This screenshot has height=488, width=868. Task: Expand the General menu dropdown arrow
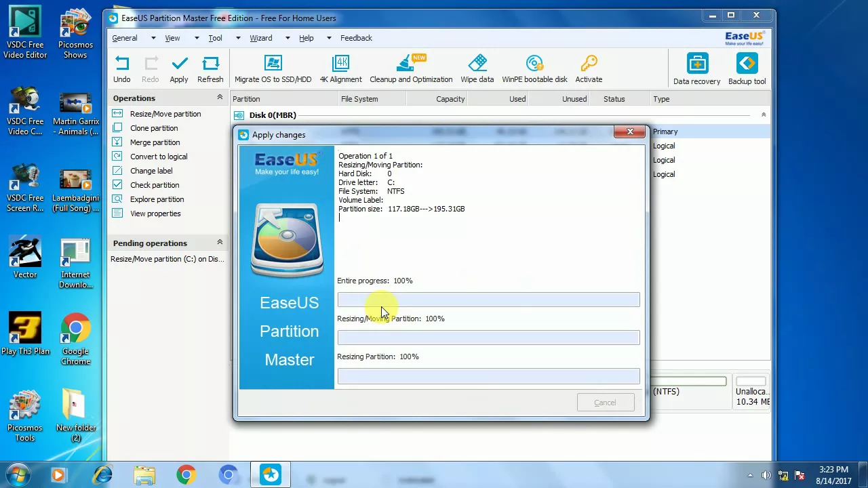tap(153, 38)
